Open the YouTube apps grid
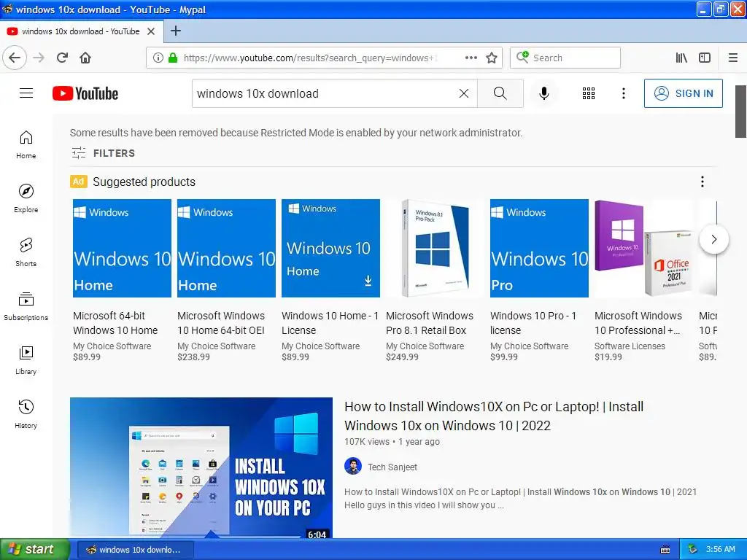 (x=589, y=93)
